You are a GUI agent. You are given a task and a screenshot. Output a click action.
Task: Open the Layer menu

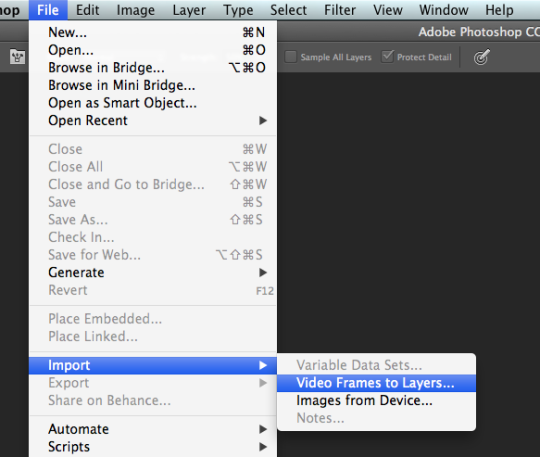point(189,10)
